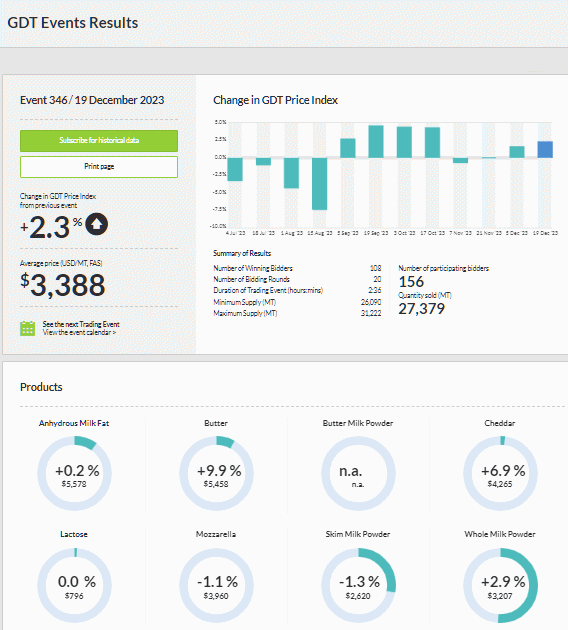Click the 18 Jul '23 chart bar
568x630 pixels.
(x=263, y=162)
